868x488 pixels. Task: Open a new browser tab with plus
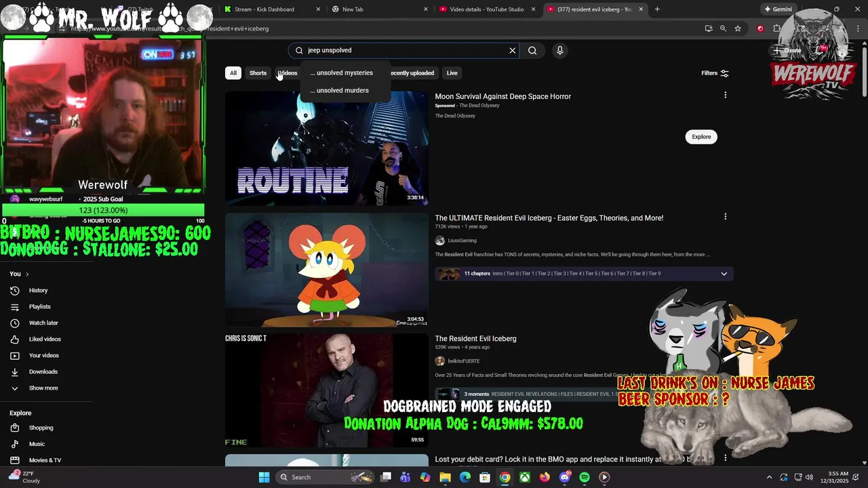tap(656, 9)
